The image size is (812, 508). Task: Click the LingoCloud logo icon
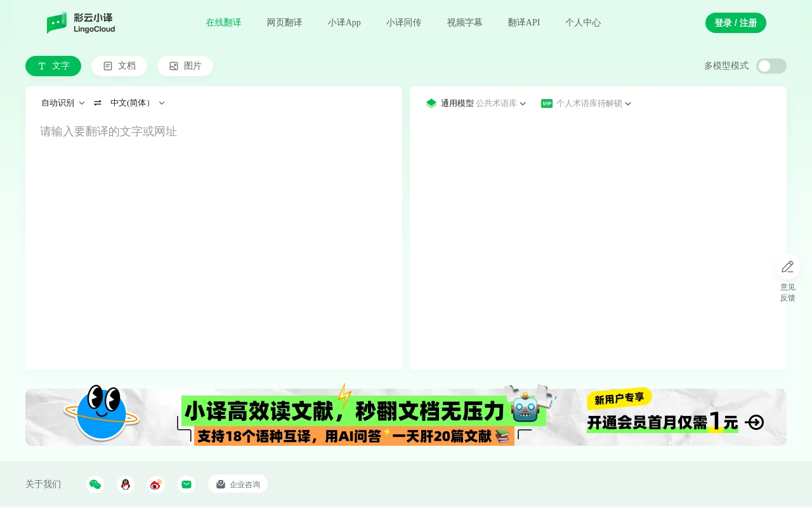click(x=57, y=23)
